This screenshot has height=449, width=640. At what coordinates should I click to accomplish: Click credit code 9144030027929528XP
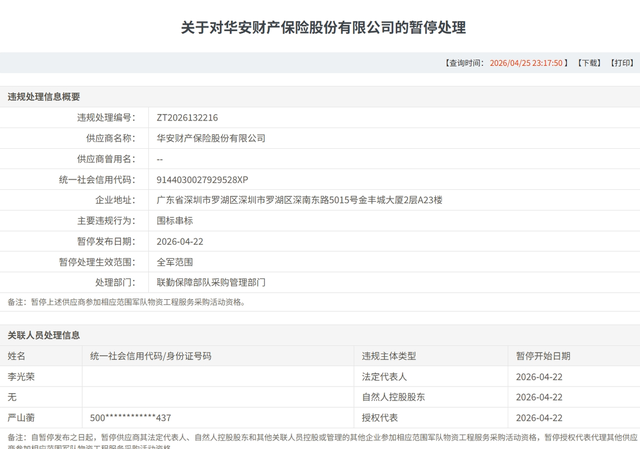202,179
